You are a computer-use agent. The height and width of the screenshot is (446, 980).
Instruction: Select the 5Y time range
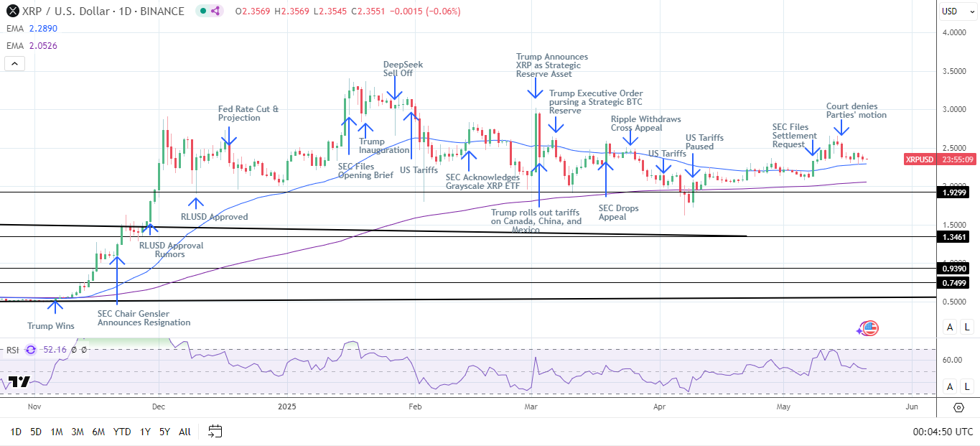coord(164,432)
